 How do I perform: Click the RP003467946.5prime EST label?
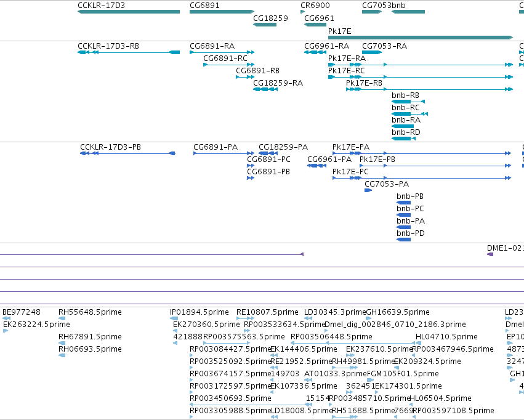[453, 349]
